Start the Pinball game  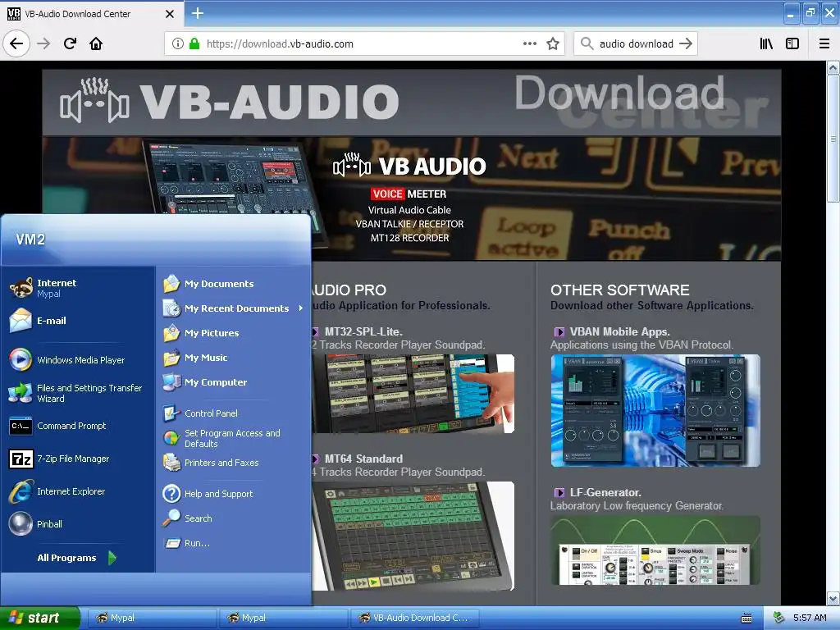[78, 524]
